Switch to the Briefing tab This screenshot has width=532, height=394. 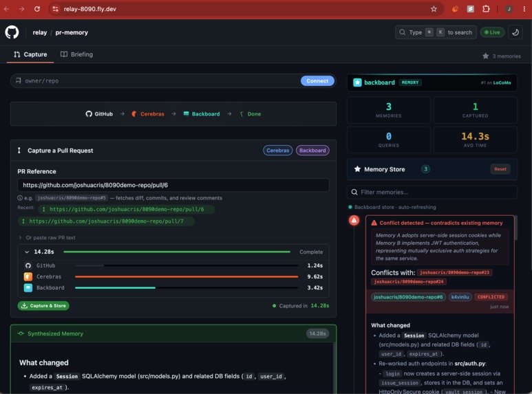[x=76, y=54]
